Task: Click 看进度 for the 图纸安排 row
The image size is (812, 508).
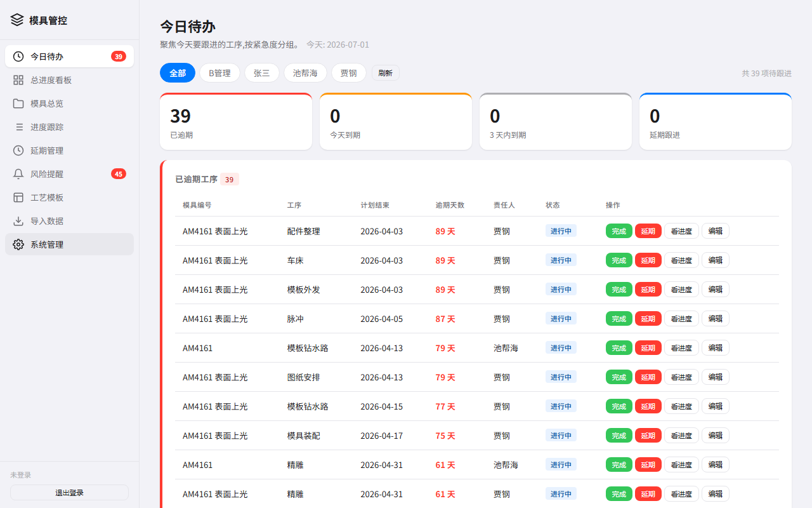Action: click(x=681, y=377)
